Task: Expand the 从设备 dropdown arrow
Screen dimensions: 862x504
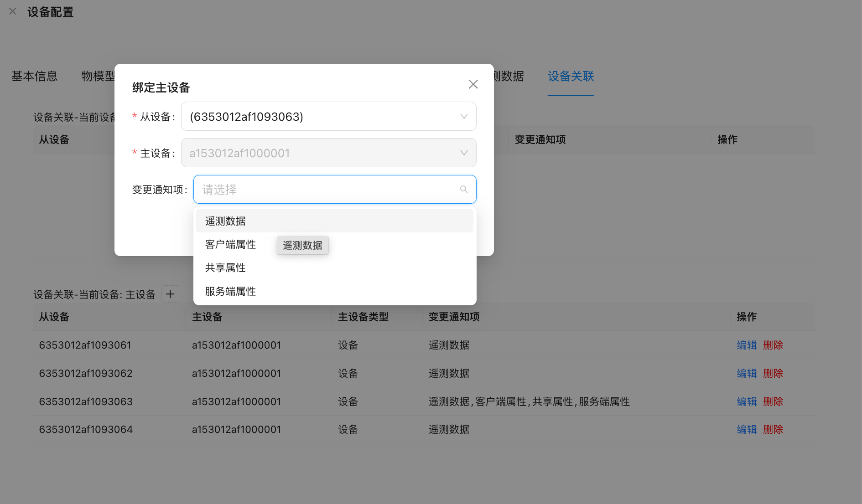Action: pyautogui.click(x=464, y=117)
